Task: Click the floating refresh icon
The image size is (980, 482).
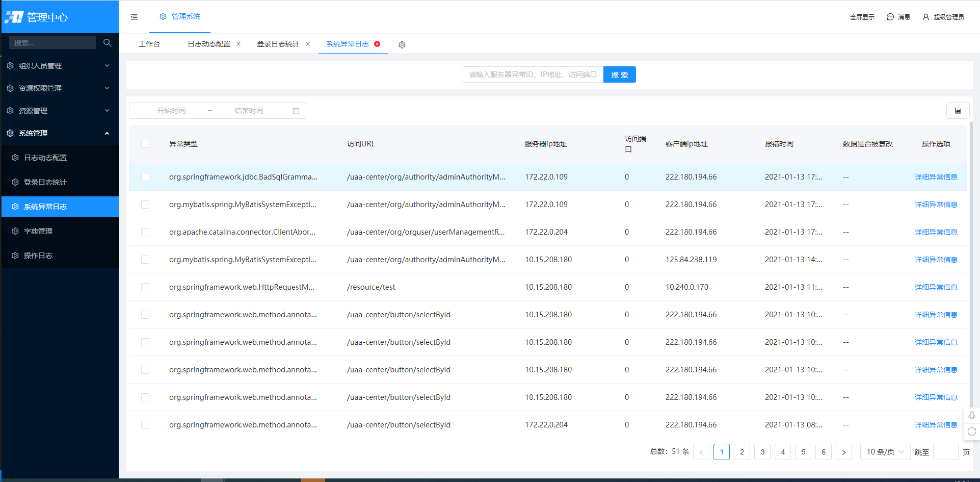Action: pyautogui.click(x=972, y=432)
